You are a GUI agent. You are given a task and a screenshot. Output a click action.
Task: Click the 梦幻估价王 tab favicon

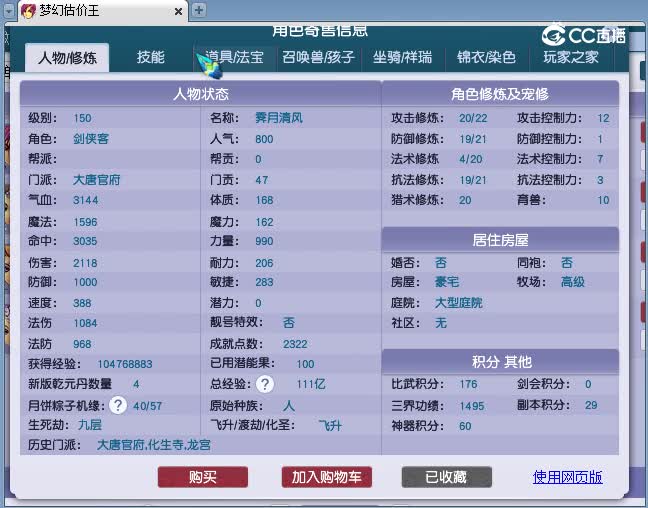[28, 11]
